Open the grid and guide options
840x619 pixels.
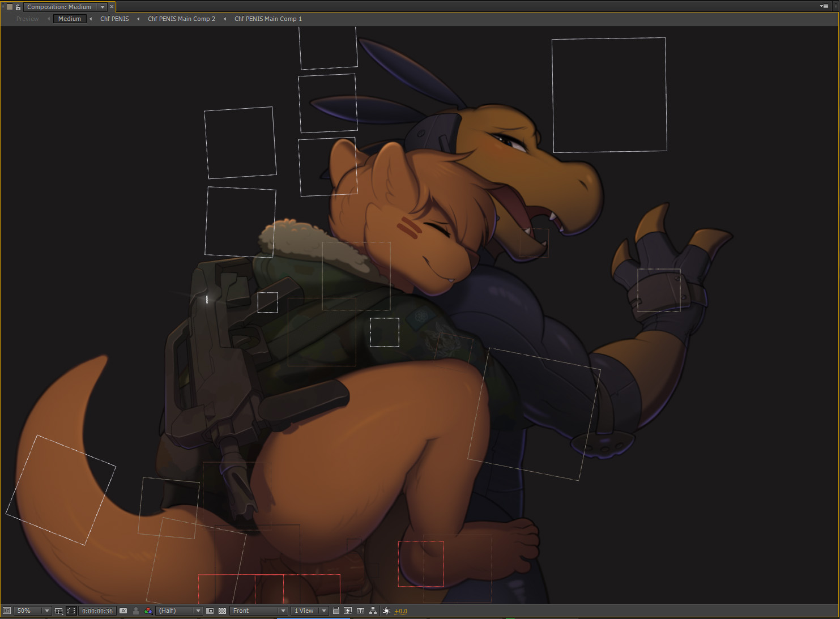point(58,611)
